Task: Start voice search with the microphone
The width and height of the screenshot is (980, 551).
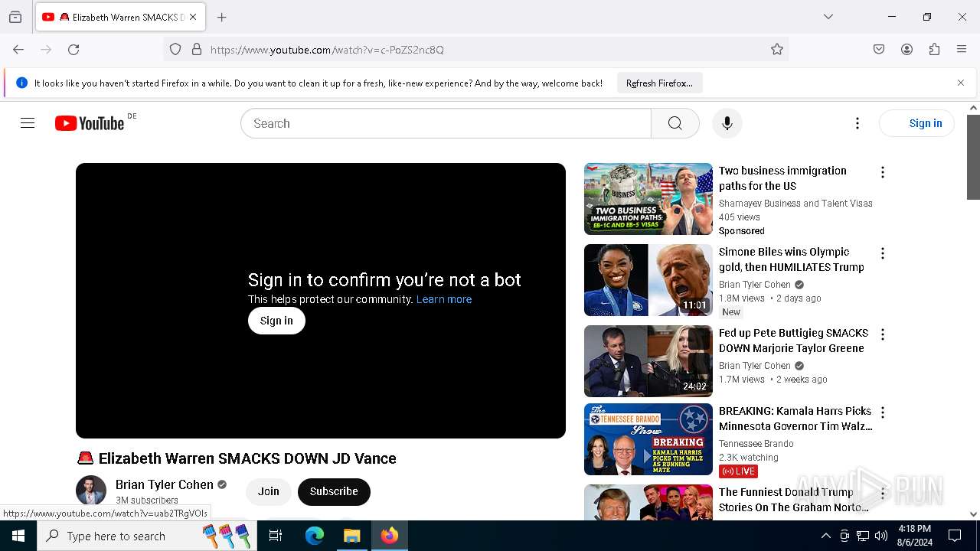Action: click(x=727, y=123)
